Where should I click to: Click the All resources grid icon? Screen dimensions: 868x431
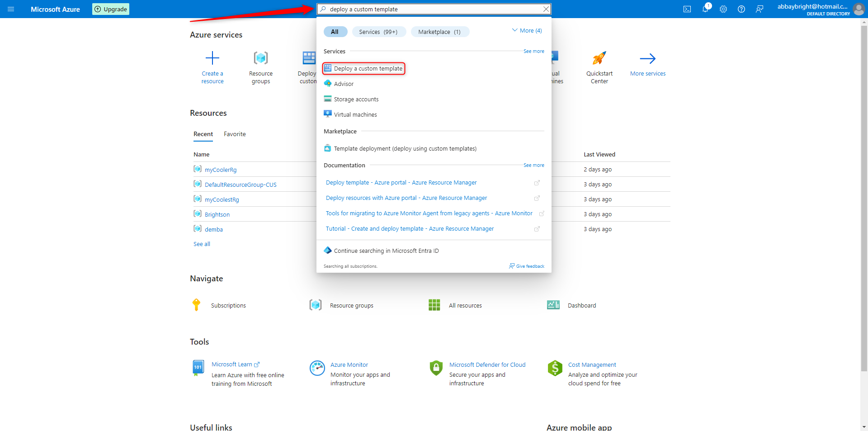[x=434, y=305]
